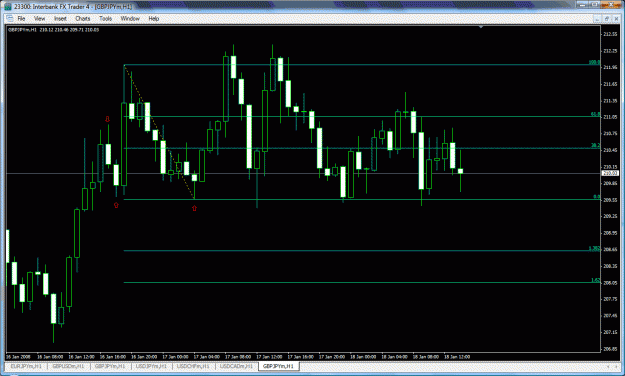Open the View menu
This screenshot has height=376, width=625.
[39, 18]
